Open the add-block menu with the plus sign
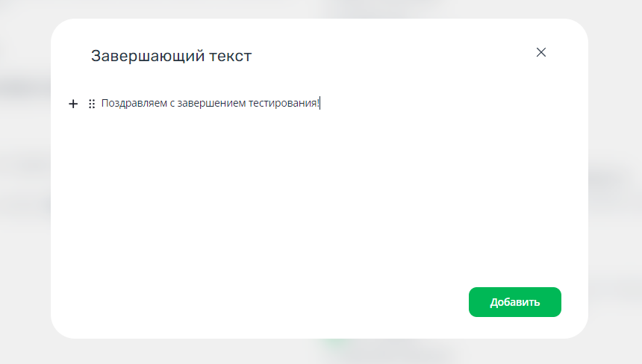This screenshot has height=364, width=642. click(73, 104)
